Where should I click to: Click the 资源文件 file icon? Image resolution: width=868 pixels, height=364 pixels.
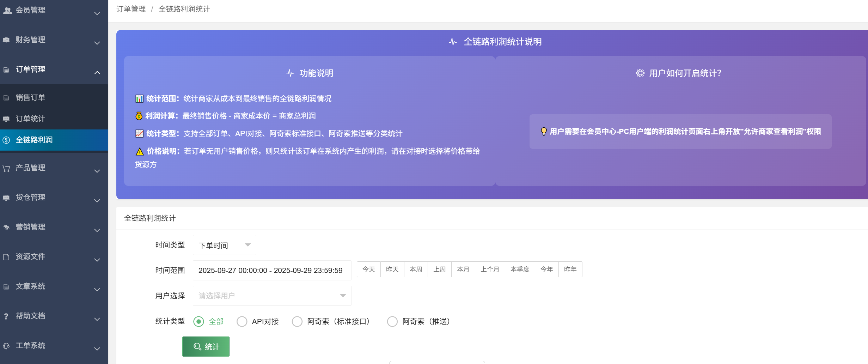click(x=6, y=257)
